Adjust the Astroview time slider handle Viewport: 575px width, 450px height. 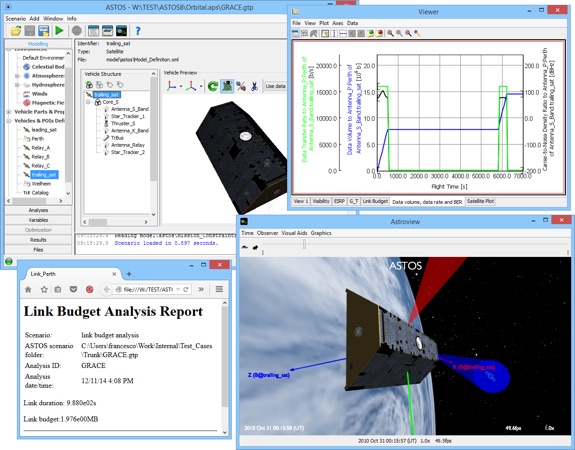(304, 244)
